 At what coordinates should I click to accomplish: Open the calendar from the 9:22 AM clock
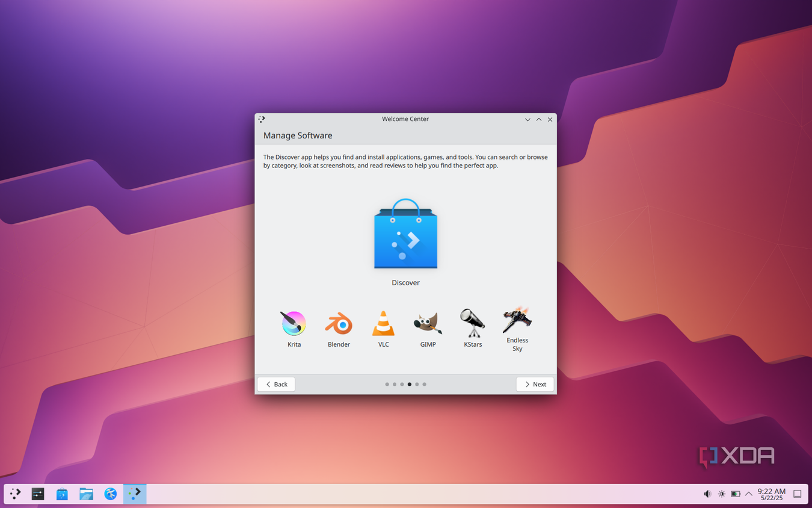[x=772, y=494]
